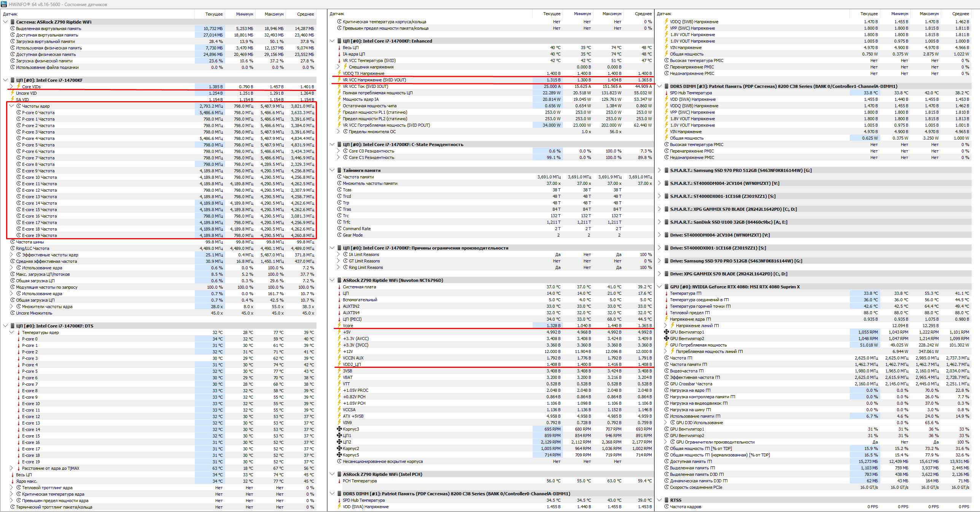Expand the IA Limit Reasons row
The image size is (980, 512).
[339, 254]
